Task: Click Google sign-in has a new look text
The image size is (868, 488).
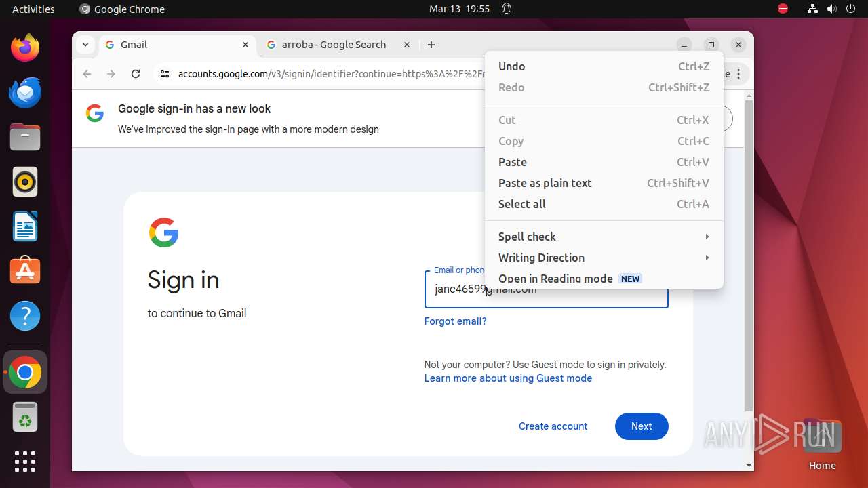Action: [194, 108]
